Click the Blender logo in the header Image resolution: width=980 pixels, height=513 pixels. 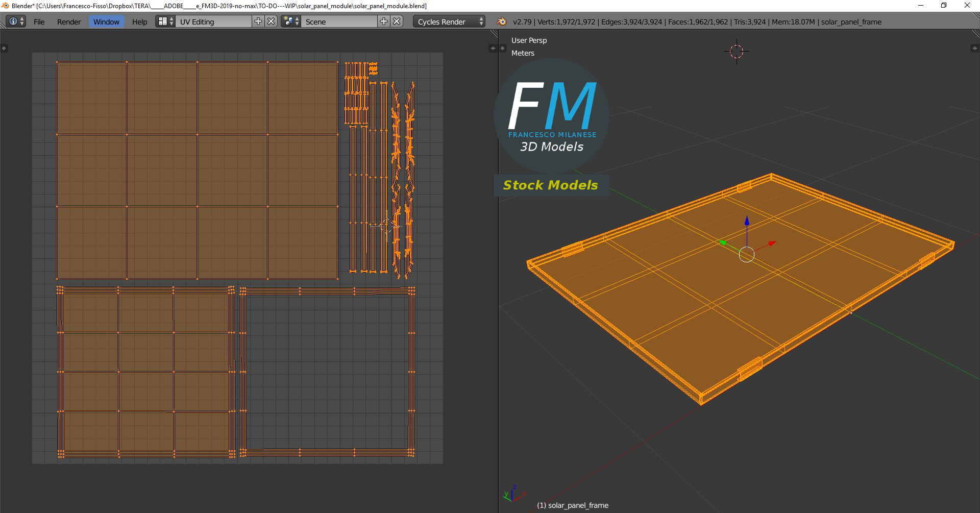point(502,21)
